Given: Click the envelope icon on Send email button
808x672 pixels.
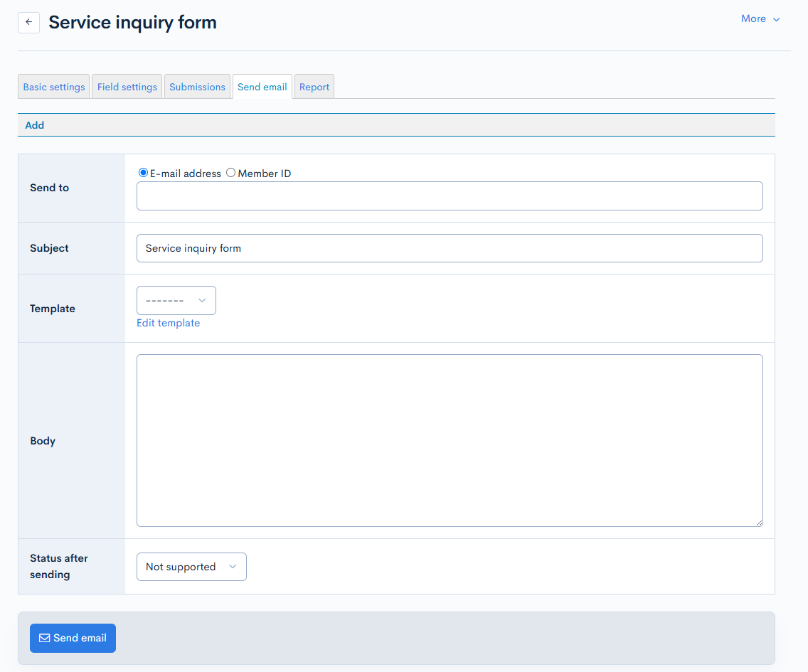Looking at the screenshot, I should 44,638.
